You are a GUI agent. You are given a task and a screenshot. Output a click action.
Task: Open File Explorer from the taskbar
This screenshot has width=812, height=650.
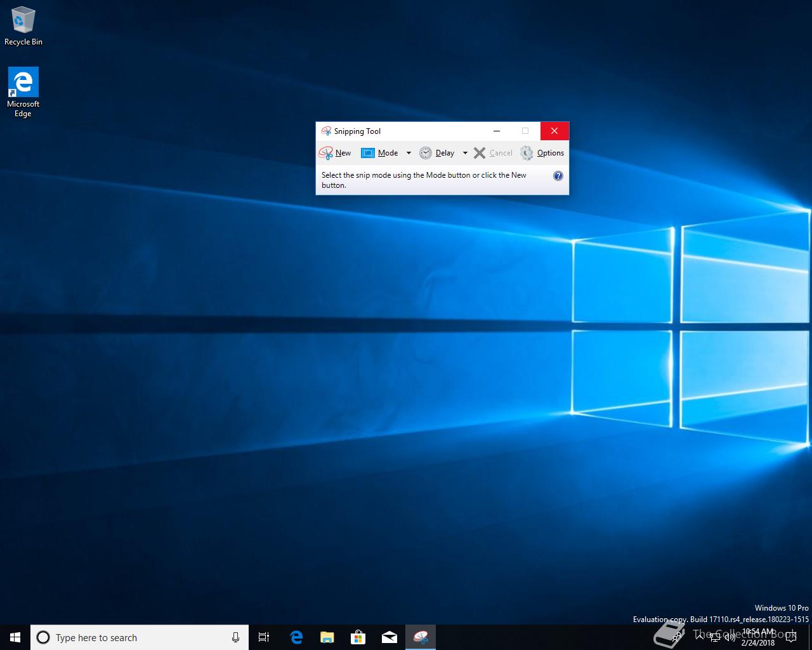(327, 637)
